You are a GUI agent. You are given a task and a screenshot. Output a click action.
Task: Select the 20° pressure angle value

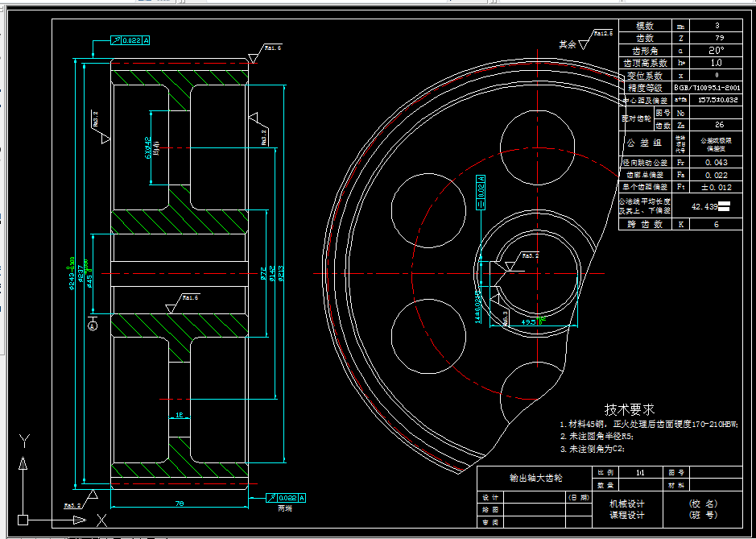click(x=717, y=51)
